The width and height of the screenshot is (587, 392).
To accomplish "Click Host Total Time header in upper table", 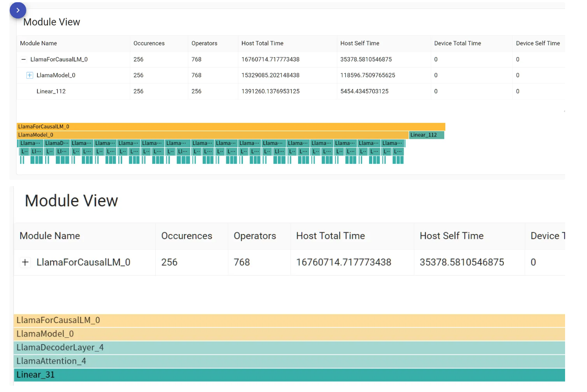I will click(263, 43).
